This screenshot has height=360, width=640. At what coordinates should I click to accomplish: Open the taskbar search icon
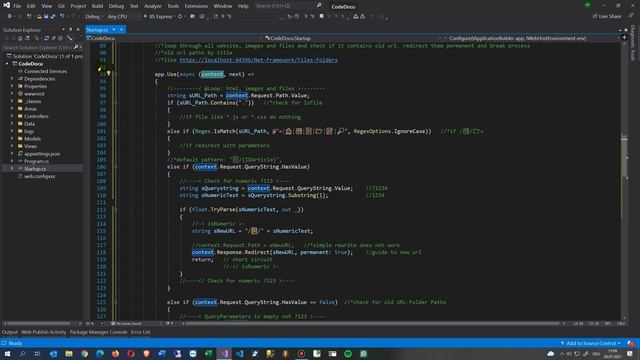(x=22, y=354)
